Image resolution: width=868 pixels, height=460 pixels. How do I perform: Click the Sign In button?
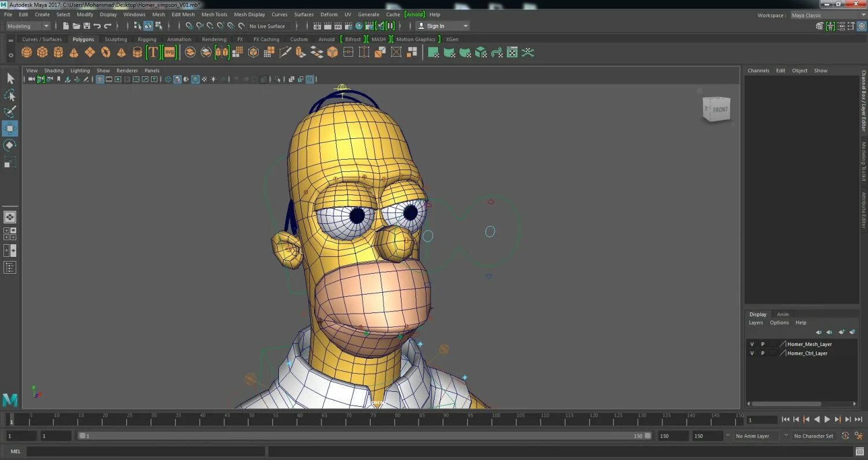pyautogui.click(x=443, y=26)
